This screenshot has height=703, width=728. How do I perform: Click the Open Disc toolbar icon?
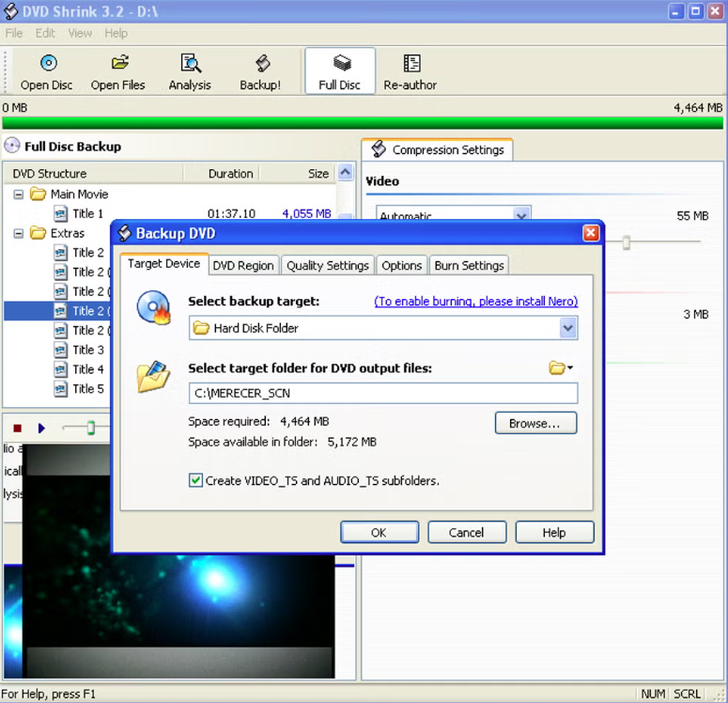pyautogui.click(x=48, y=63)
